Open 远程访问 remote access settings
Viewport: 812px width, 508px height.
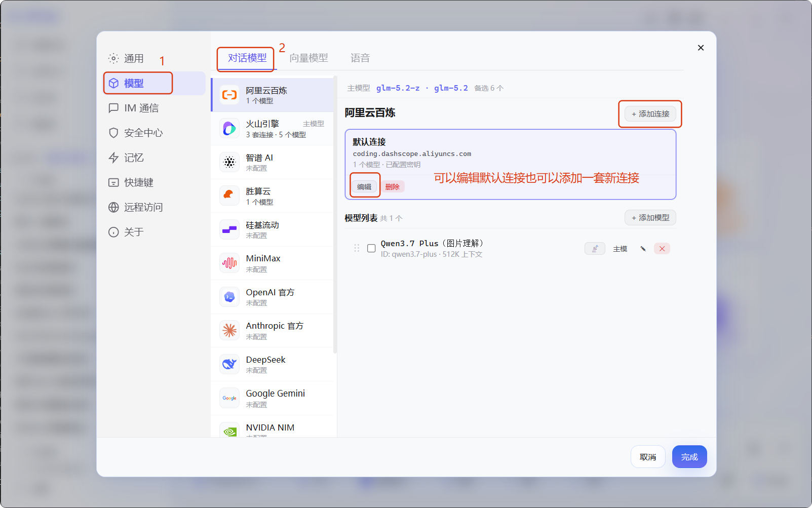[x=154, y=207]
